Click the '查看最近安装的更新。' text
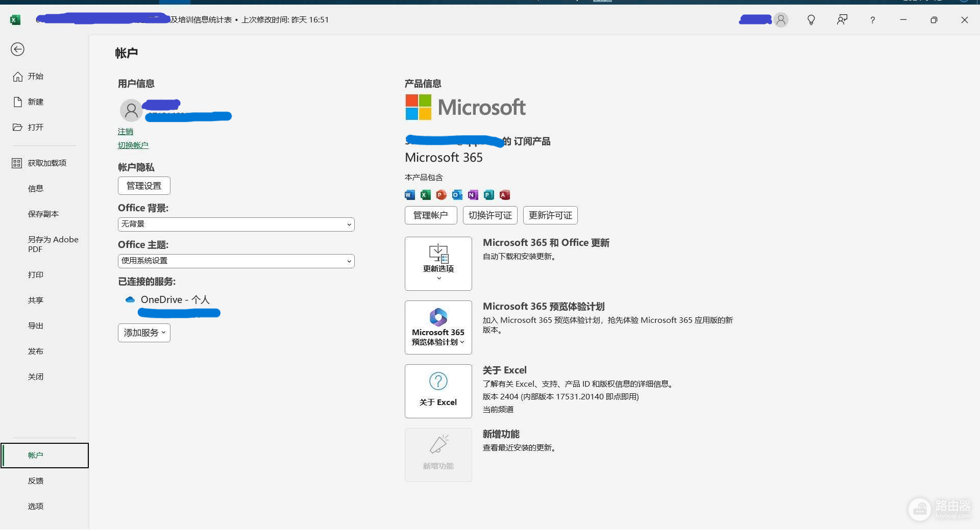This screenshot has width=980, height=530. click(x=521, y=448)
